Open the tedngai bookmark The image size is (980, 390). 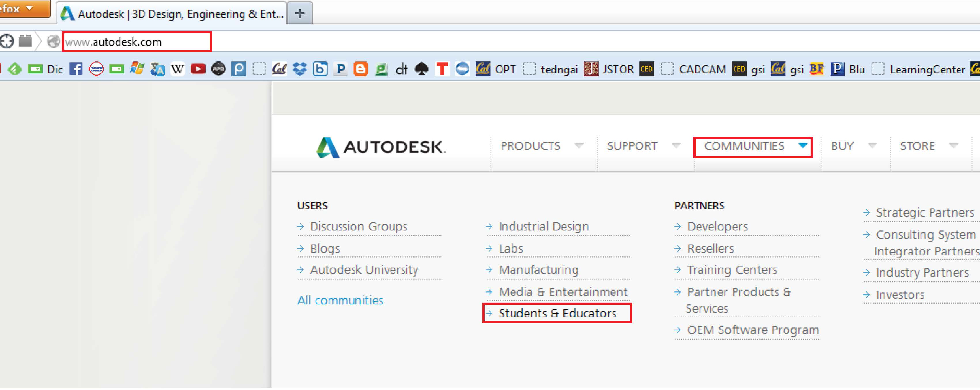pyautogui.click(x=550, y=70)
